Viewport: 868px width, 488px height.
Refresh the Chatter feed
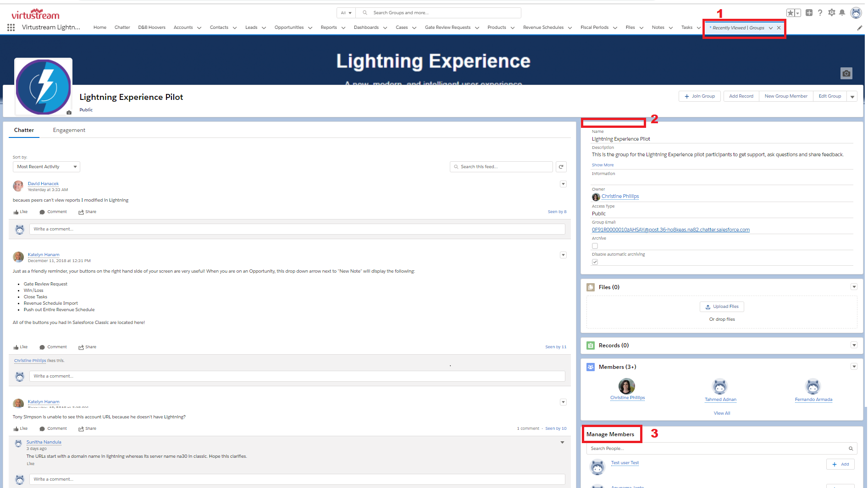coord(561,167)
